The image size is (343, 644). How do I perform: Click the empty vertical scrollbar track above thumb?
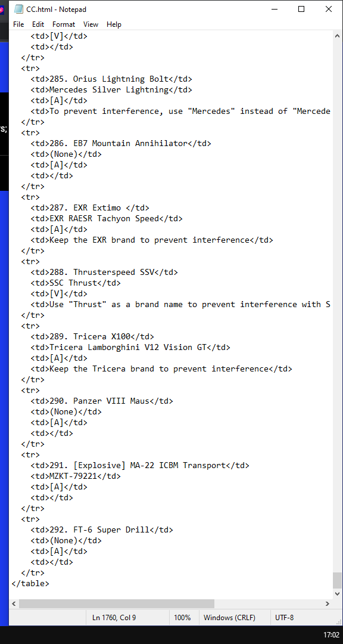pos(337,306)
